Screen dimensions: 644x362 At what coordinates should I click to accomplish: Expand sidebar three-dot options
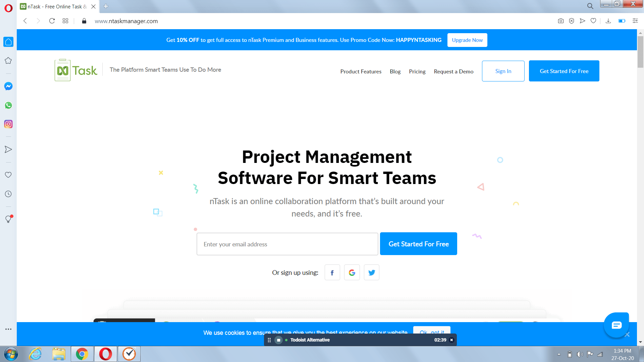(x=8, y=329)
